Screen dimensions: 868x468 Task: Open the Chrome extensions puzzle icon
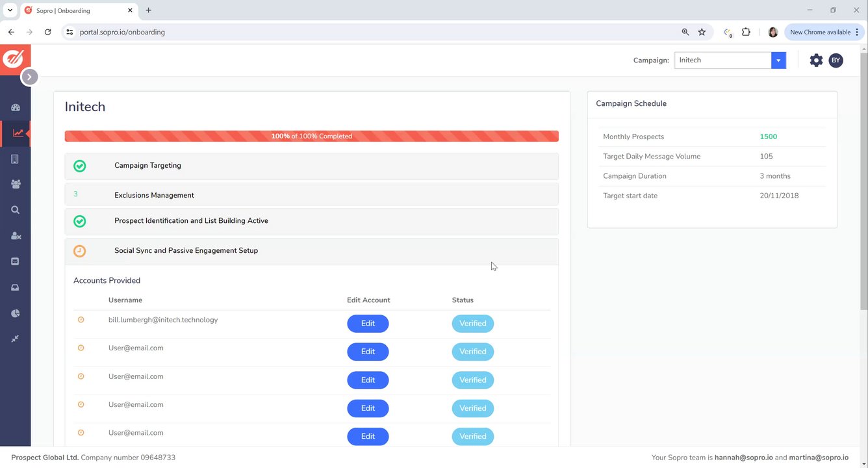746,32
